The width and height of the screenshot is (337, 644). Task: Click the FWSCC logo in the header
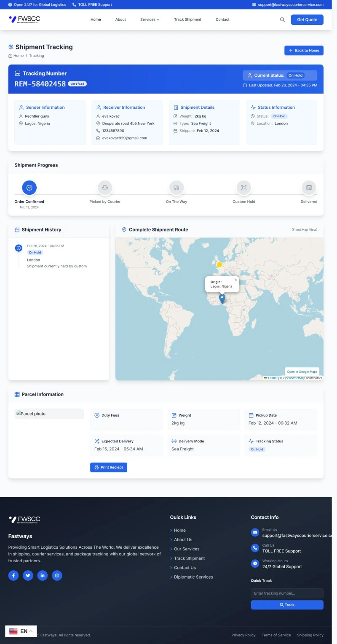[24, 19]
